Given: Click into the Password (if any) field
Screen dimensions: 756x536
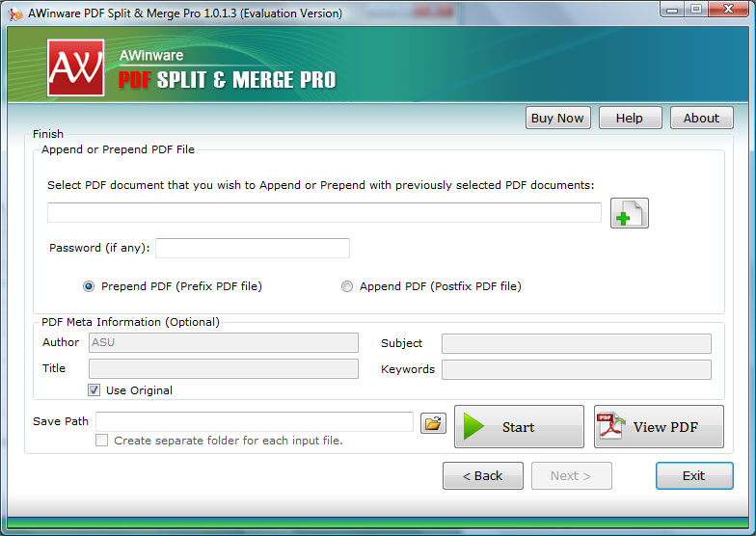Looking at the screenshot, I should [x=253, y=249].
